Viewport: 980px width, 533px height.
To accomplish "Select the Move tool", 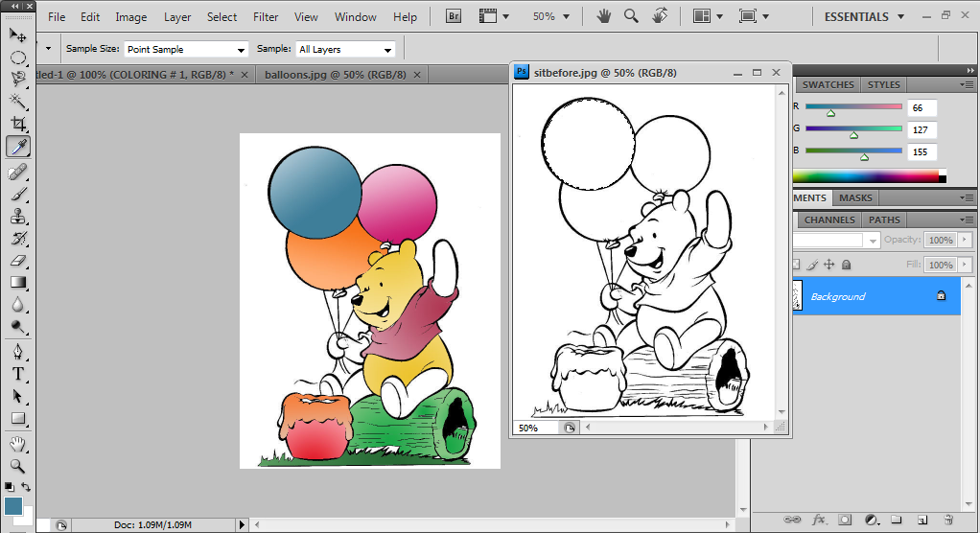I will [17, 35].
